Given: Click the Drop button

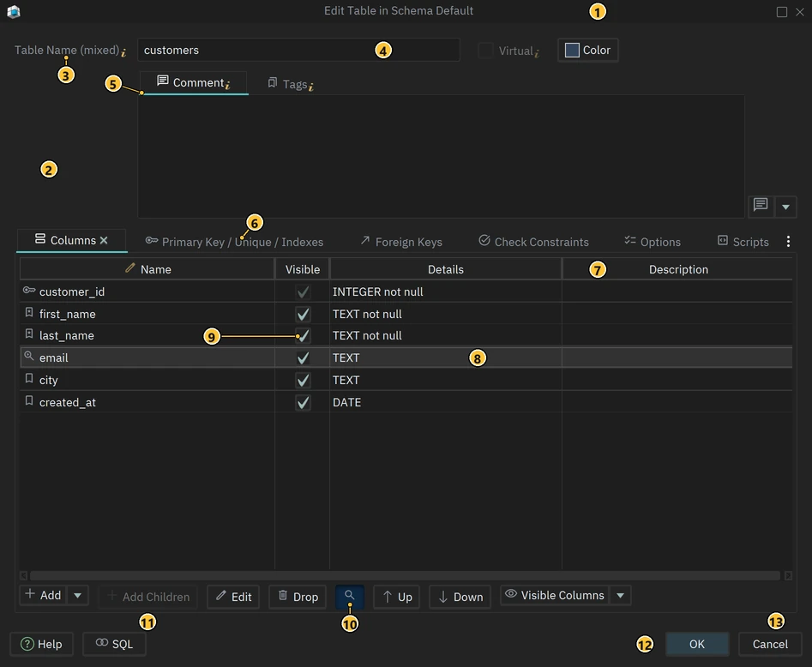Looking at the screenshot, I should [x=298, y=597].
